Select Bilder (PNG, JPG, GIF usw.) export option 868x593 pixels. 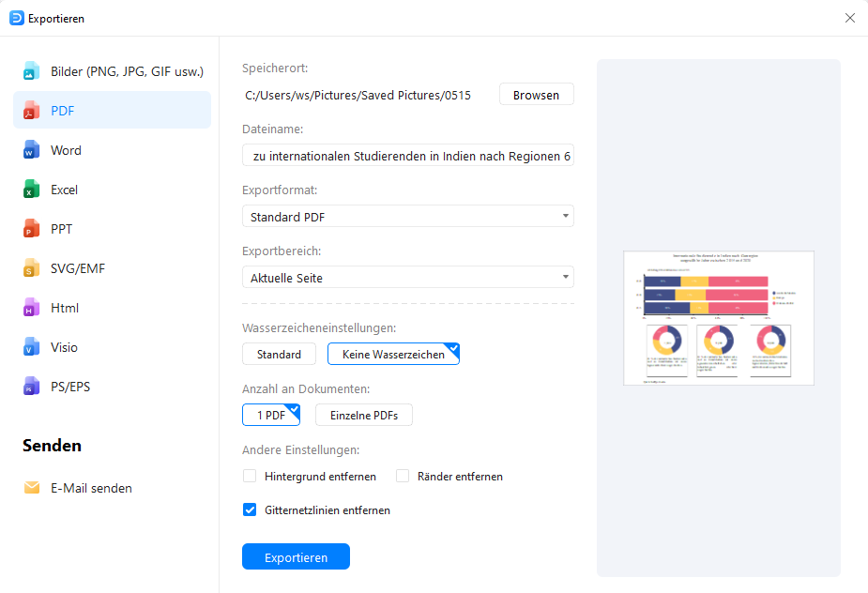click(x=112, y=71)
